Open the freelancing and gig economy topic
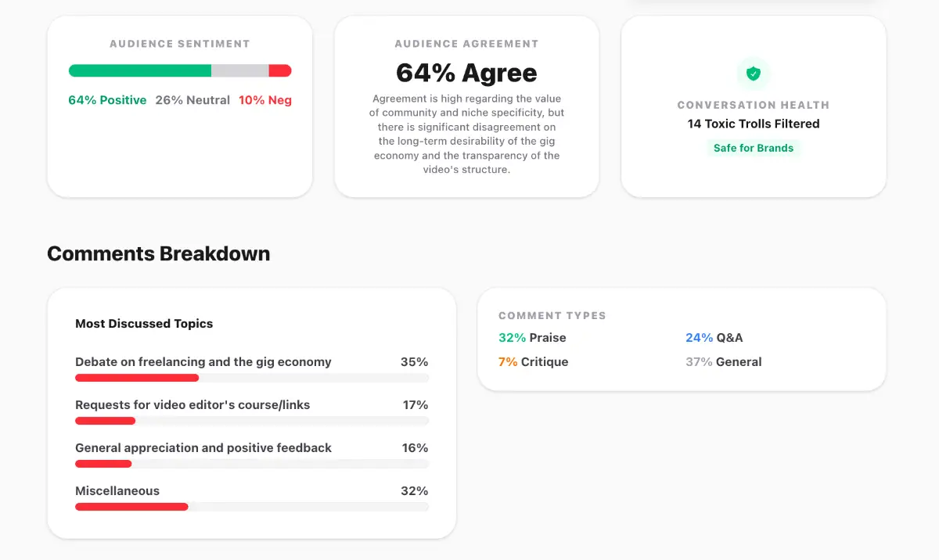This screenshot has height=560, width=939. [203, 362]
